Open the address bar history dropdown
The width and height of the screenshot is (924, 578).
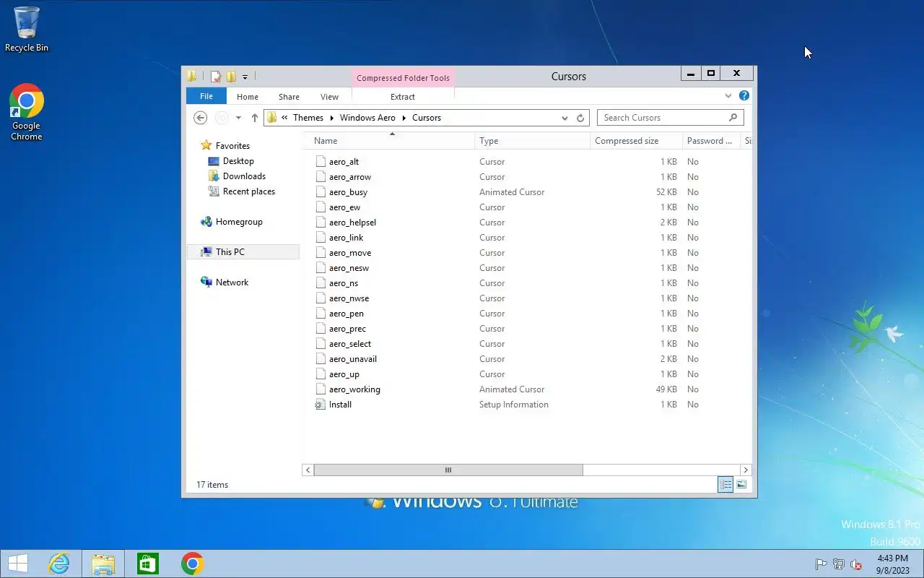click(x=565, y=118)
